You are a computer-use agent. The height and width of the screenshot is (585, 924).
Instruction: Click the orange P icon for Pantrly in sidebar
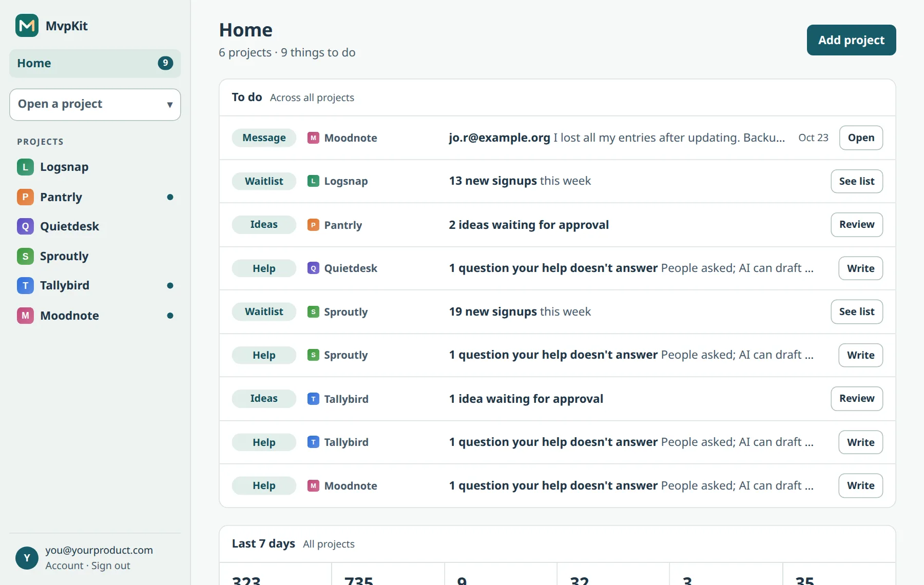(25, 197)
